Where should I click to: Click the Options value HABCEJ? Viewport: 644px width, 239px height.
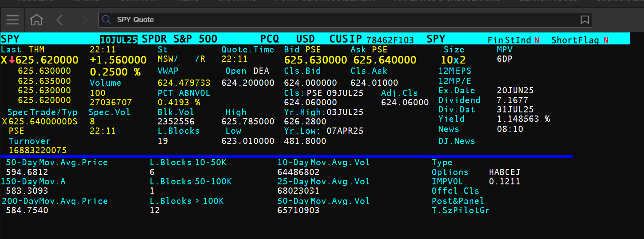point(505,172)
